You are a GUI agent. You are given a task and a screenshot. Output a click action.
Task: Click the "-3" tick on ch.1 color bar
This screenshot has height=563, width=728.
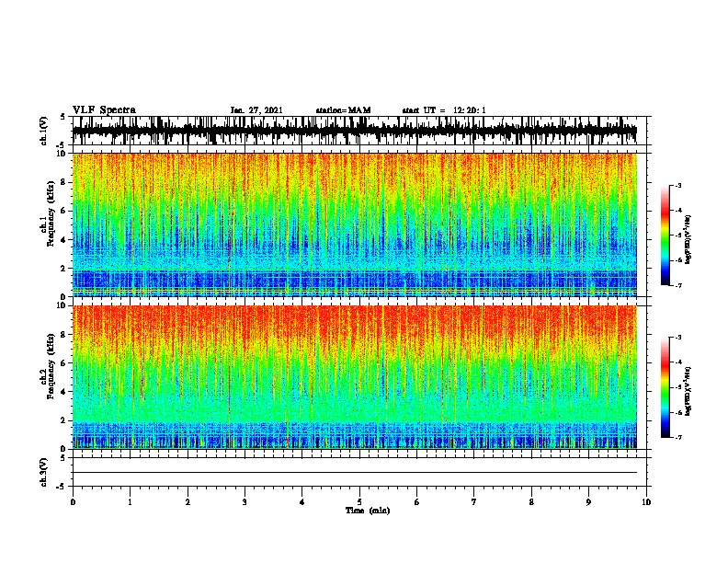(x=677, y=185)
